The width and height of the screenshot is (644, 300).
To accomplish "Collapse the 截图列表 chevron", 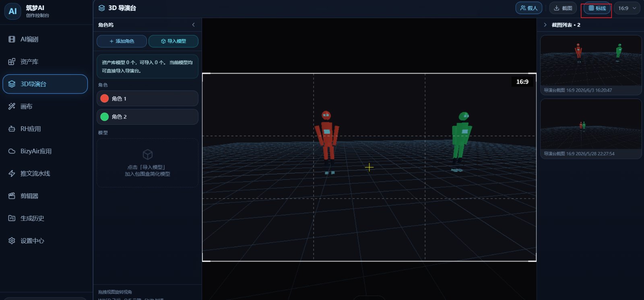I will click(x=545, y=25).
